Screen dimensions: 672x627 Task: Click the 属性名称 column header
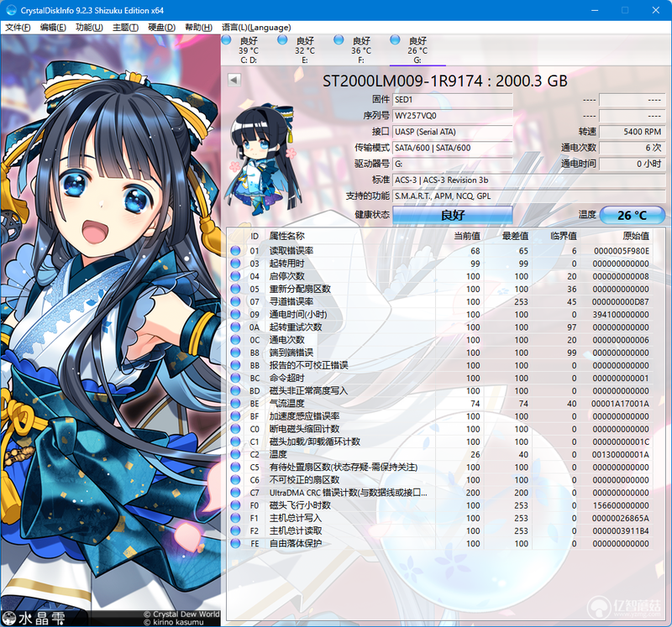point(286,236)
